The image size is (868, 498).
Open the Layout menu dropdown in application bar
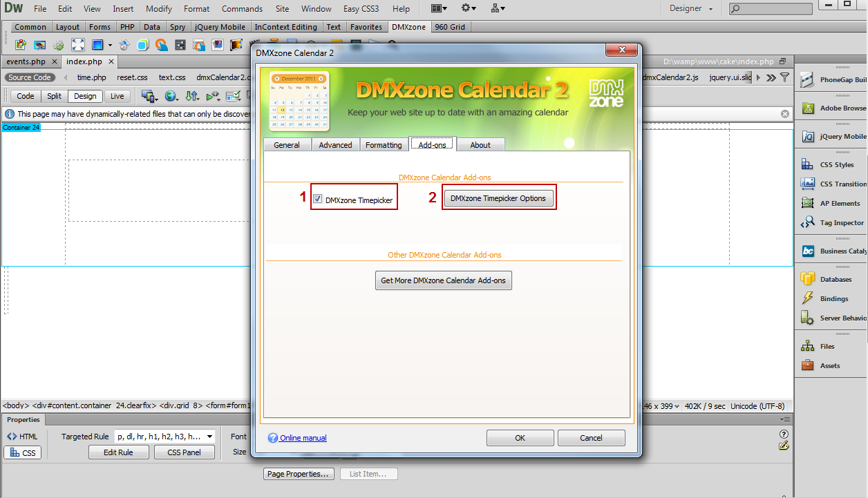pos(439,8)
